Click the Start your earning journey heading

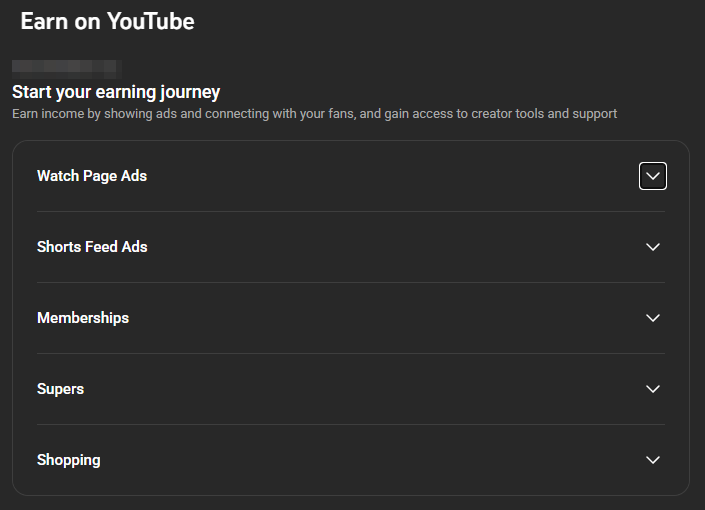point(116,92)
